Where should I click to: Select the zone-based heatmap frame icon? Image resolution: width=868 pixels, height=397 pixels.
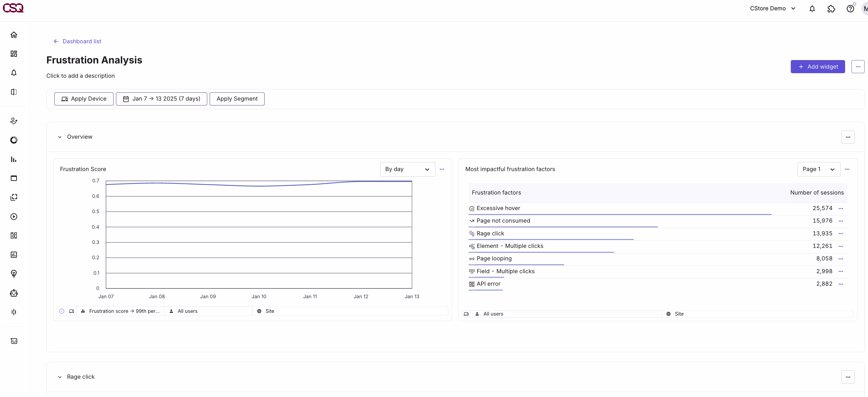click(13, 198)
